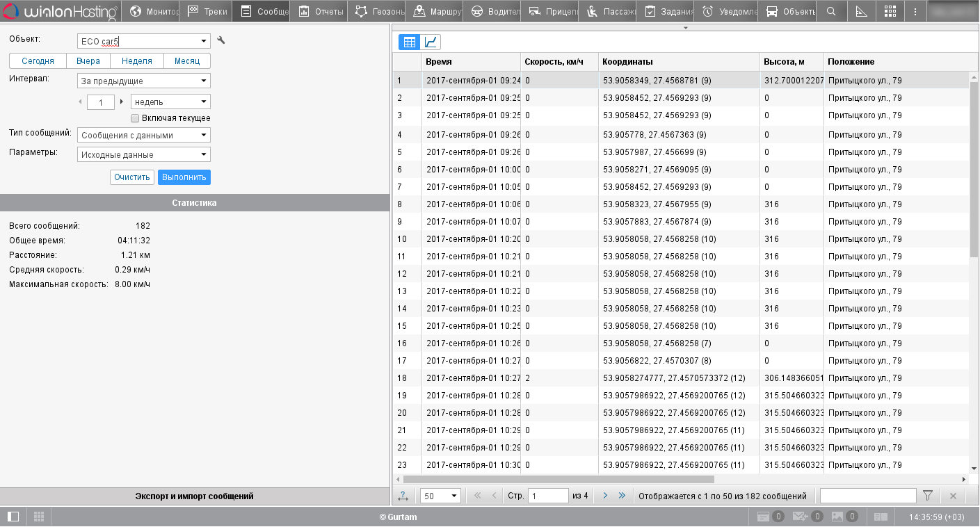Image resolution: width=980 pixels, height=527 pixels.
Task: Switch to chart view of messages
Action: pos(431,42)
